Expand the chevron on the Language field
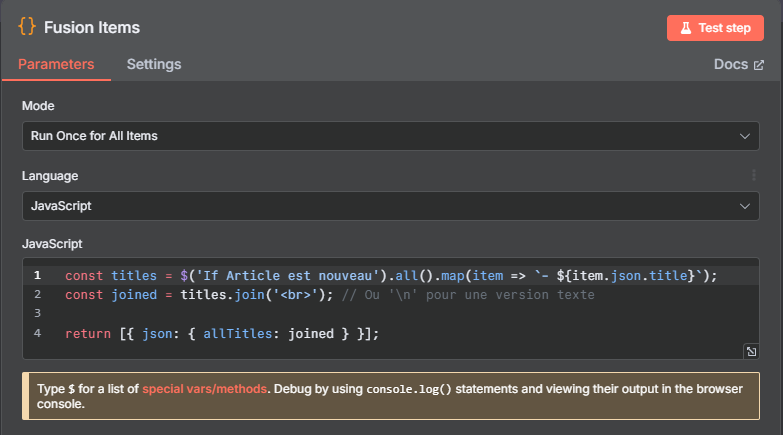 (x=745, y=206)
